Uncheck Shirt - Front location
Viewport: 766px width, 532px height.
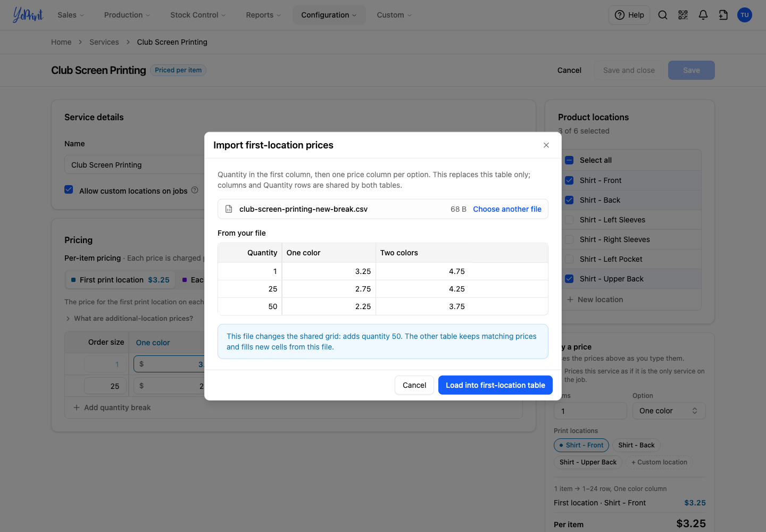(569, 180)
